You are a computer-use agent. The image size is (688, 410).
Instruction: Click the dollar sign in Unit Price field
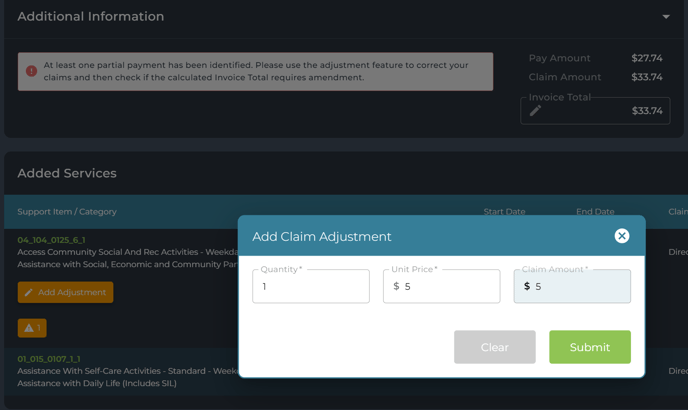(396, 287)
